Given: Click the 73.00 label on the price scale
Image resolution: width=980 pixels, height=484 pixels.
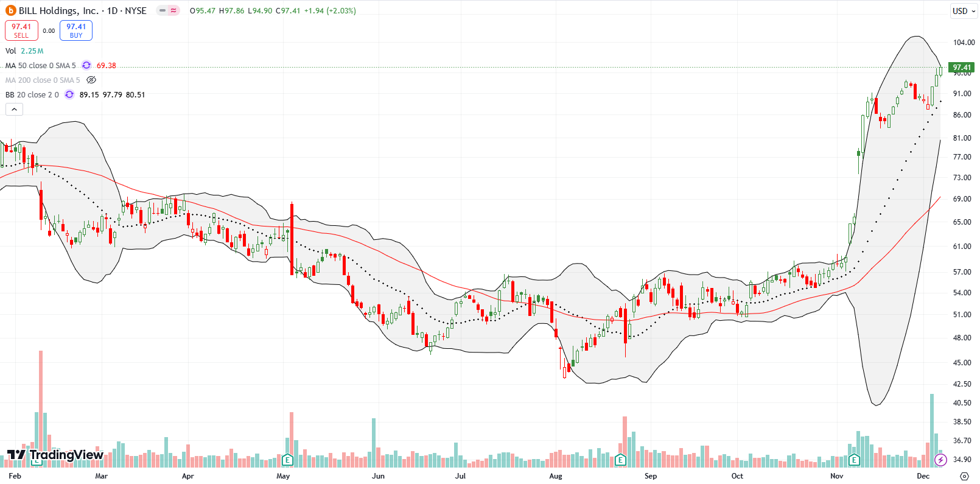Looking at the screenshot, I should tap(962, 178).
